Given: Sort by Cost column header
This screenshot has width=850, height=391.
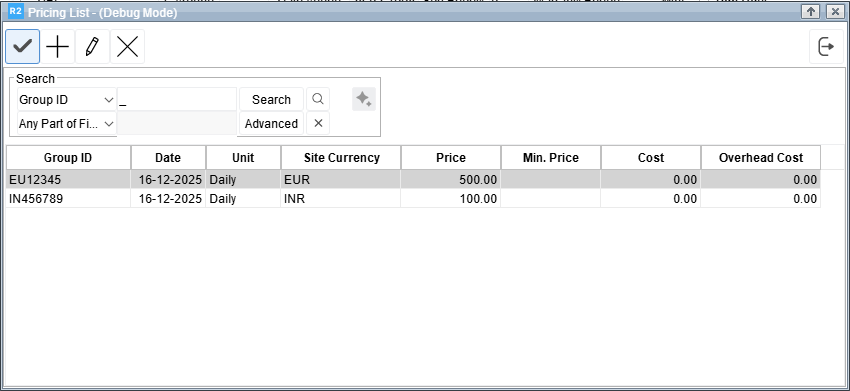Looking at the screenshot, I should click(x=651, y=158).
